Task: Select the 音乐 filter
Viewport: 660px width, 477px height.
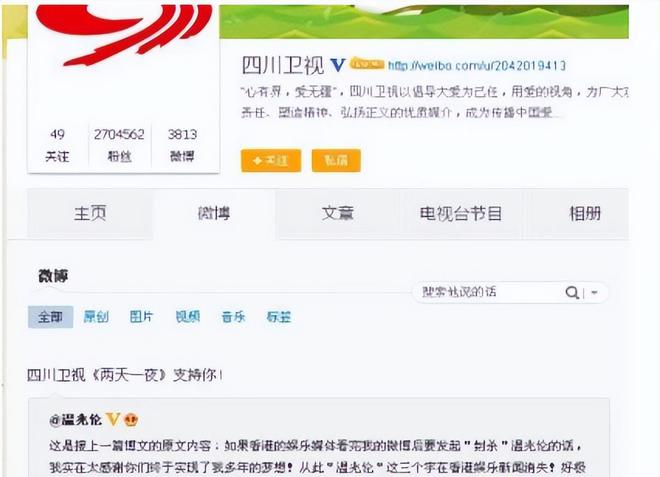Action: [233, 317]
